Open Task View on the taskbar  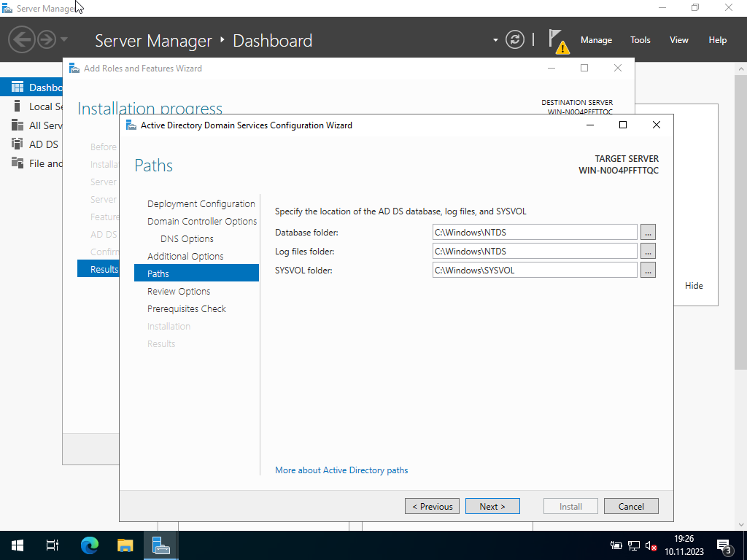tap(53, 545)
